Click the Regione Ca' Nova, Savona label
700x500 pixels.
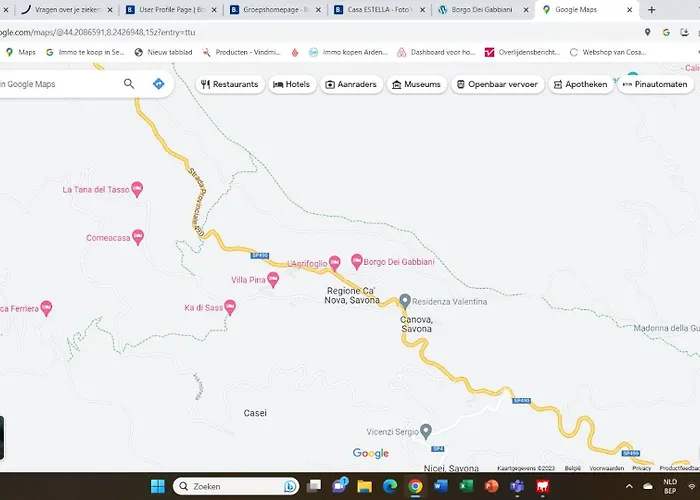pyautogui.click(x=352, y=296)
